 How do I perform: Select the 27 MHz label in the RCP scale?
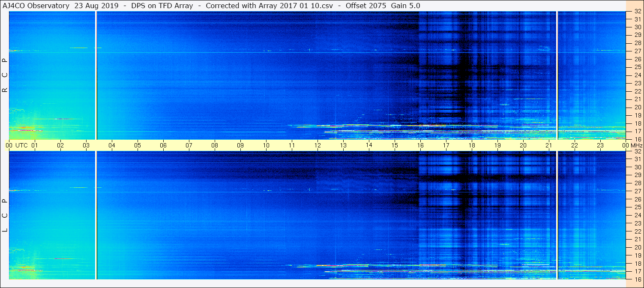[637, 51]
